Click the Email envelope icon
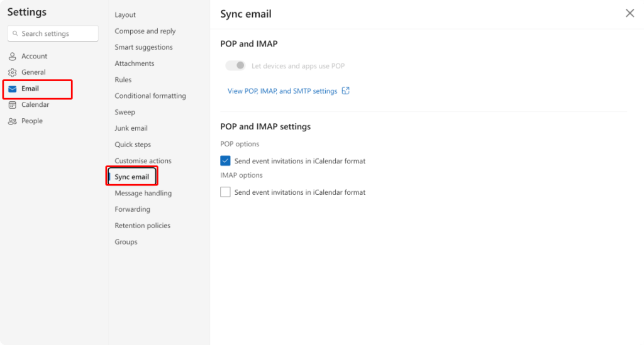This screenshot has width=644, height=345. coord(13,89)
